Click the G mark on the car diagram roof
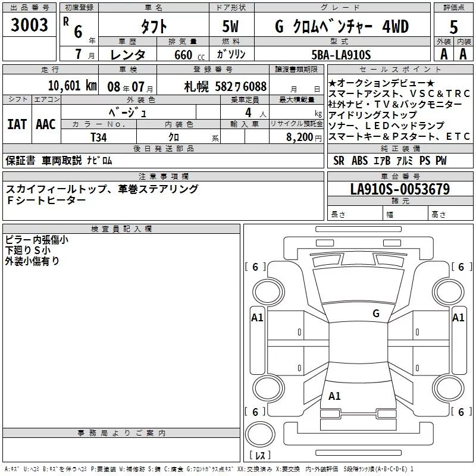The height and width of the screenshot is (476, 476). [375, 313]
